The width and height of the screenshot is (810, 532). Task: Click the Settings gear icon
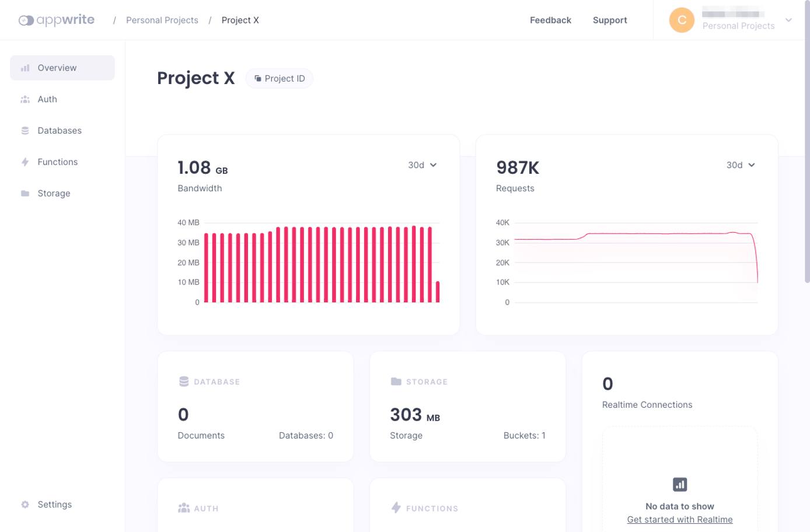[24, 504]
